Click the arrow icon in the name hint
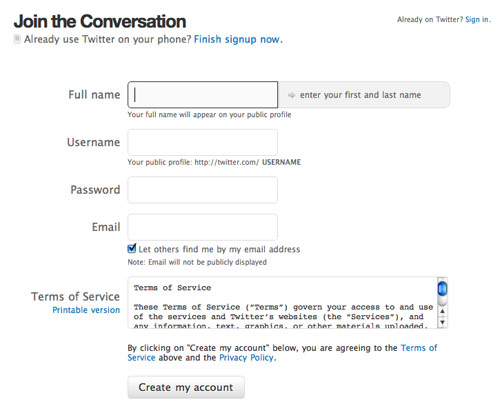Image resolution: width=500 pixels, height=404 pixels. coord(291,95)
